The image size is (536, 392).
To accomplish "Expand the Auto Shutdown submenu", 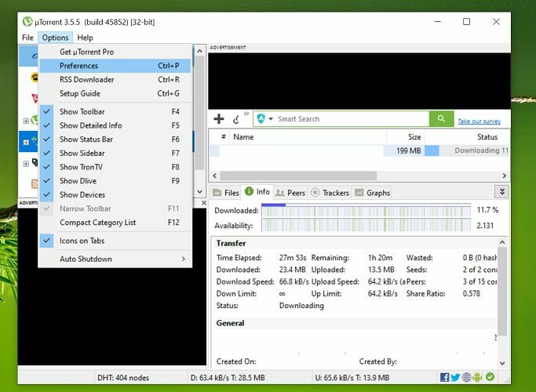I will click(x=115, y=259).
